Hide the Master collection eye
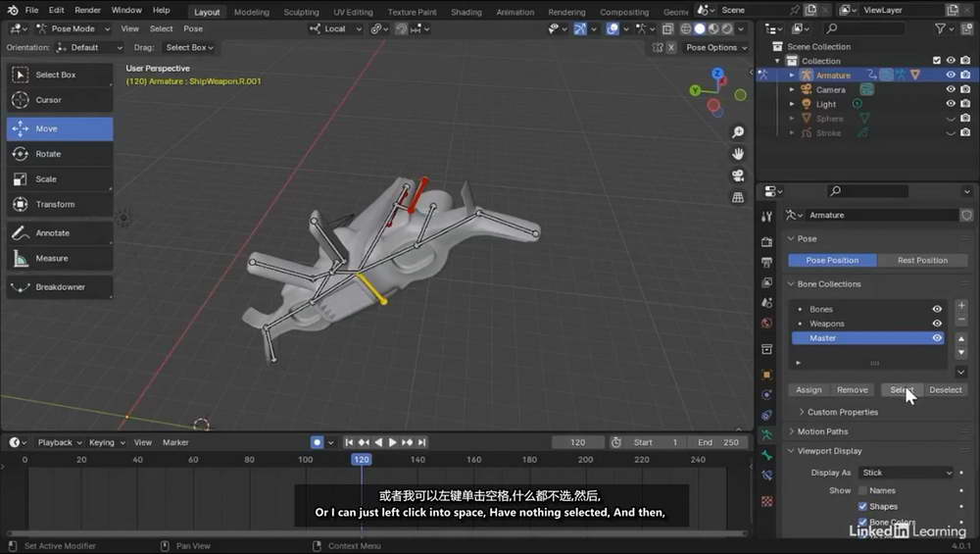Viewport: 980px width, 554px height. pos(937,338)
